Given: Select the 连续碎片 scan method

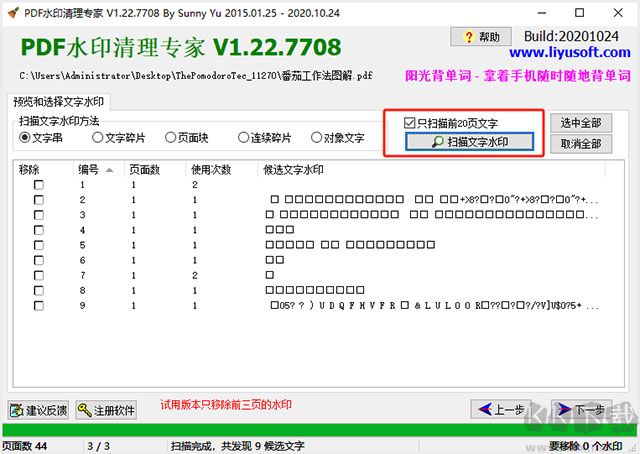Looking at the screenshot, I should pos(264,138).
